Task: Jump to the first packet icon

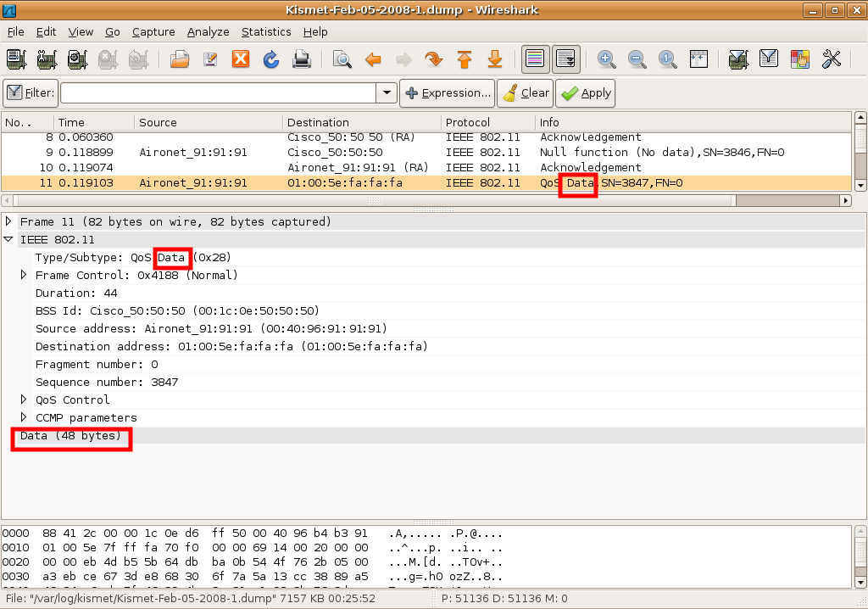Action: pyautogui.click(x=465, y=59)
